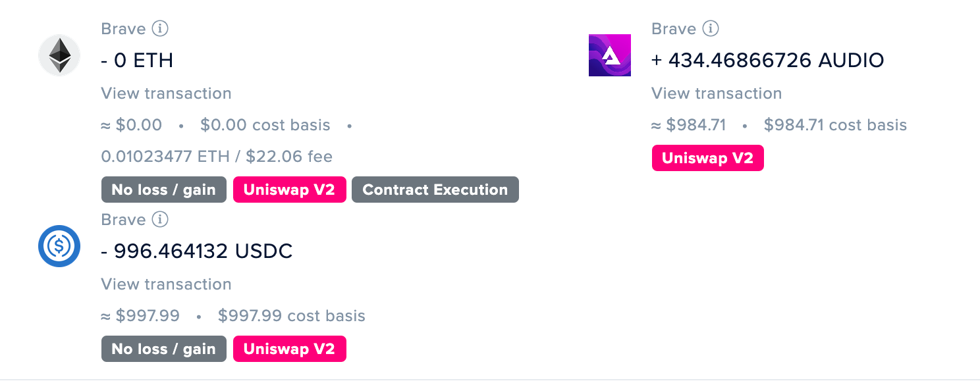Click the $984.71 cost basis text
This screenshot has width=980, height=383.
pyautogui.click(x=835, y=125)
